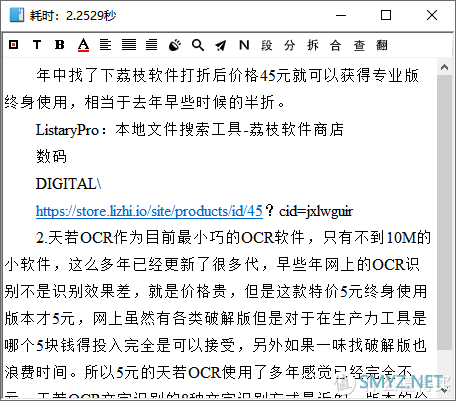Click the 合 merge button
Screen dimensions: 456x401
click(x=336, y=45)
